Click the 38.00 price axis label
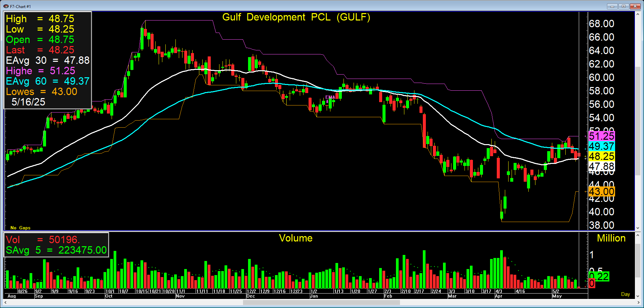This screenshot has height=308, width=644. click(602, 225)
